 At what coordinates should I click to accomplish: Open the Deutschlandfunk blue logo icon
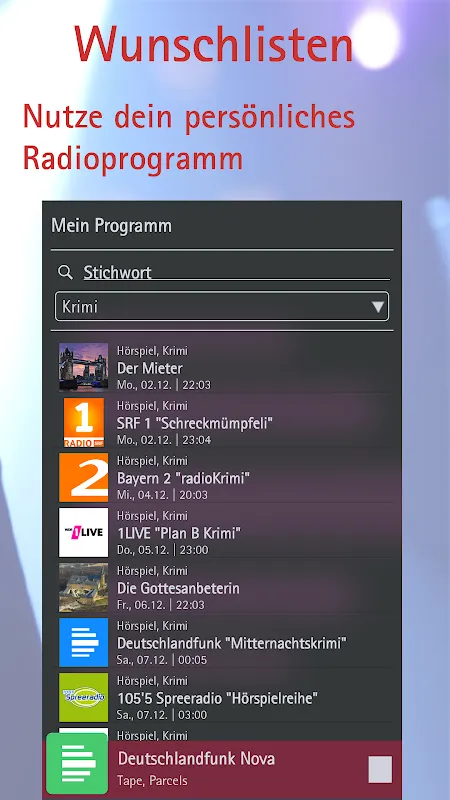[84, 642]
